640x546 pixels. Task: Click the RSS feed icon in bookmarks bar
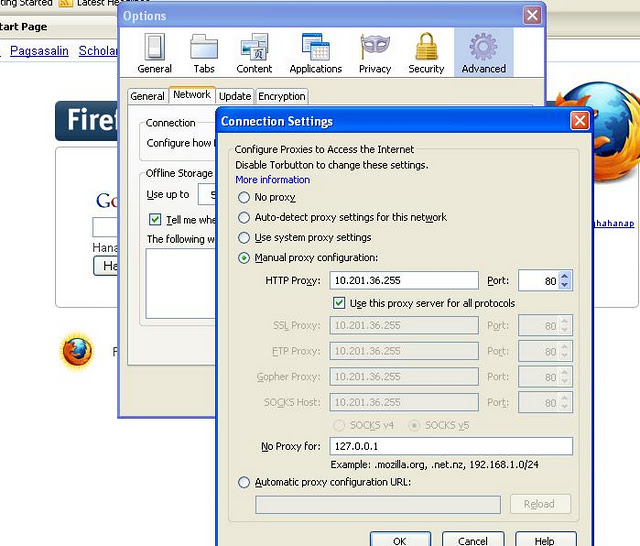click(65, 3)
